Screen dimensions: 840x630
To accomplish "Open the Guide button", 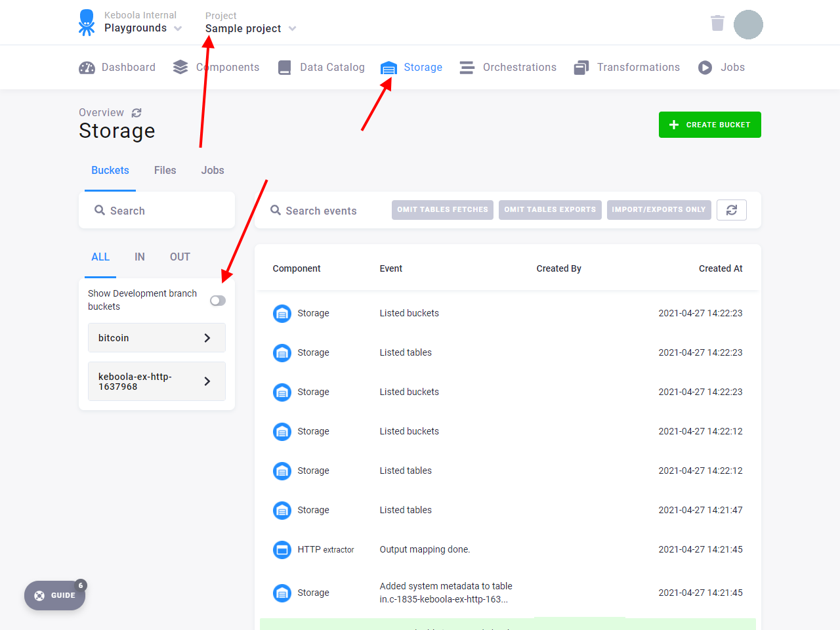I will (55, 596).
